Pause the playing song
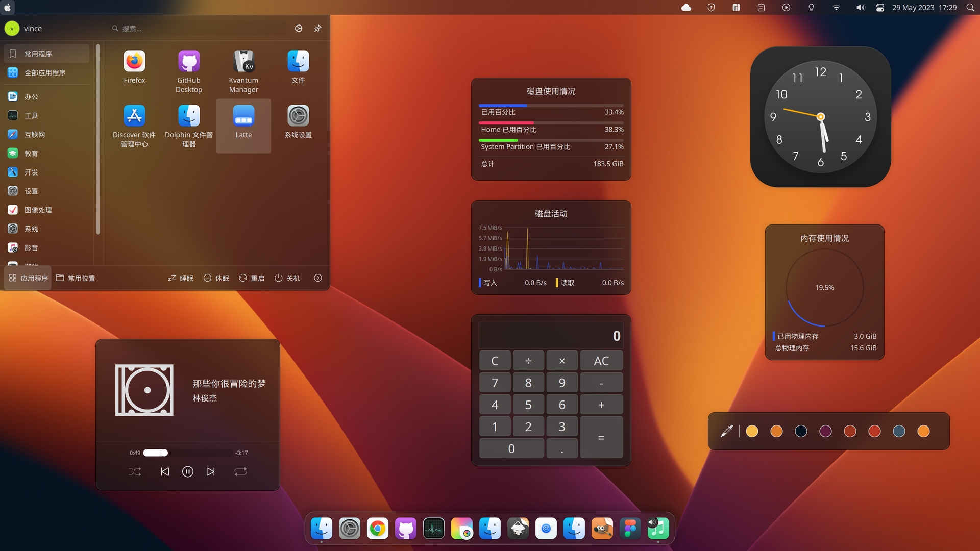 coord(188,472)
